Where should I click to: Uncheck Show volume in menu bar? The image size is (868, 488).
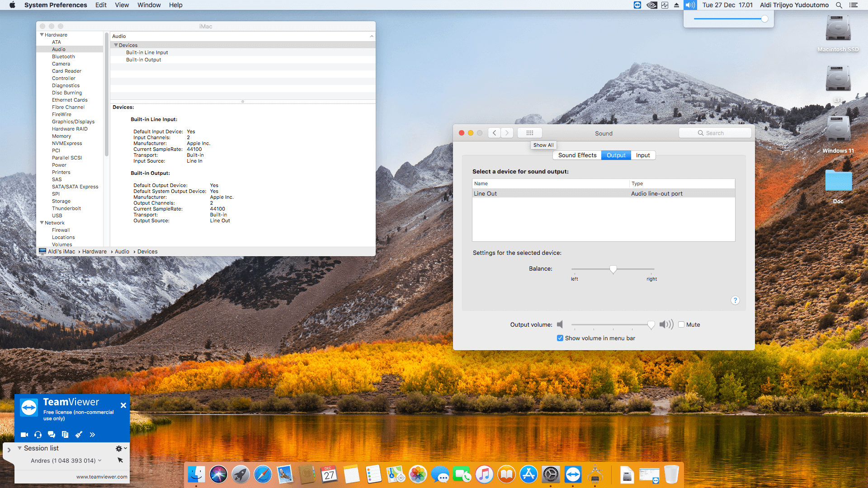(560, 338)
